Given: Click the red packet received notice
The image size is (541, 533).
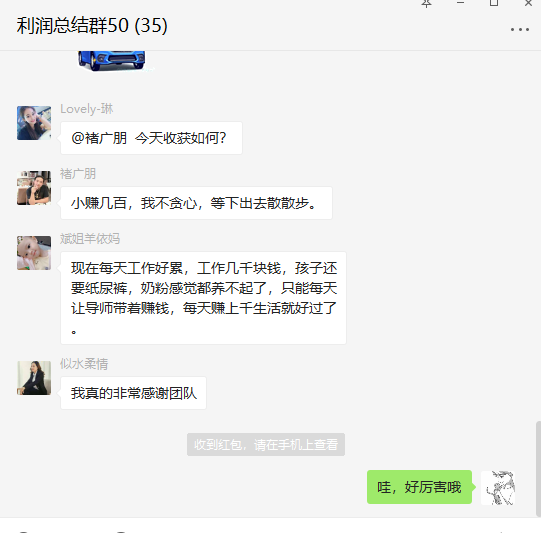Looking at the screenshot, I should [x=266, y=444].
